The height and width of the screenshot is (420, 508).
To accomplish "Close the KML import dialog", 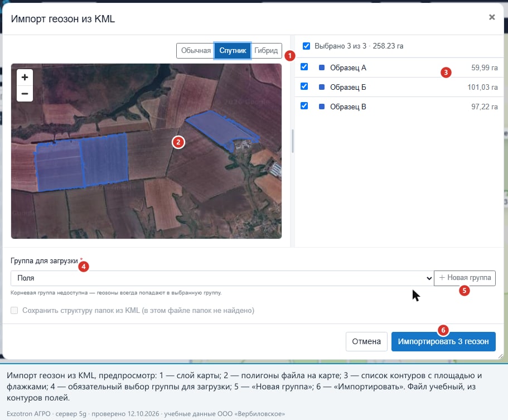I will pyautogui.click(x=492, y=17).
